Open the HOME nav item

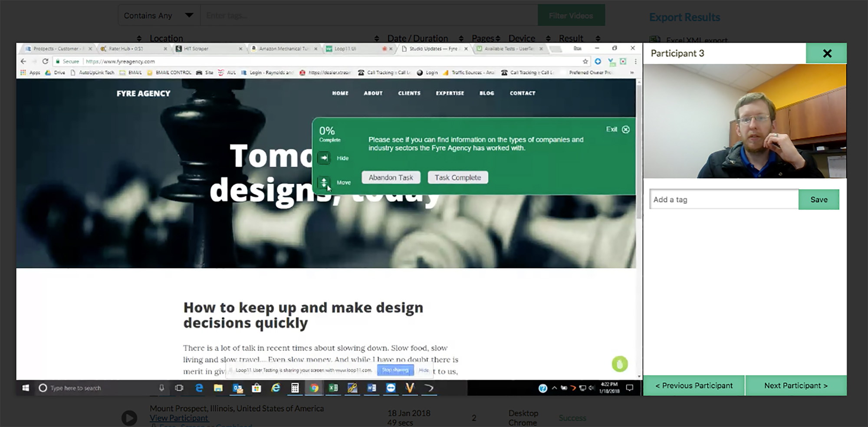340,93
